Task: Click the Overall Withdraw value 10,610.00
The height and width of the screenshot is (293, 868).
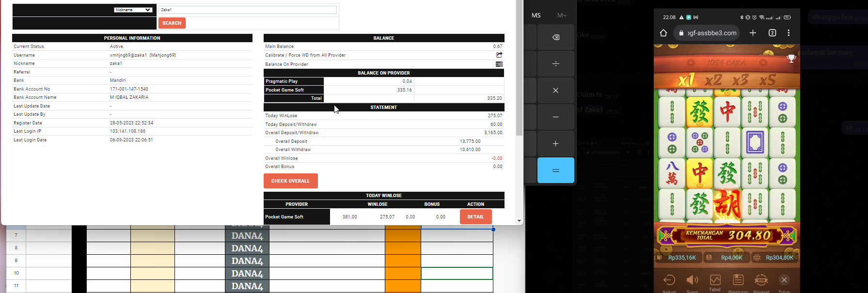Action: tap(470, 150)
